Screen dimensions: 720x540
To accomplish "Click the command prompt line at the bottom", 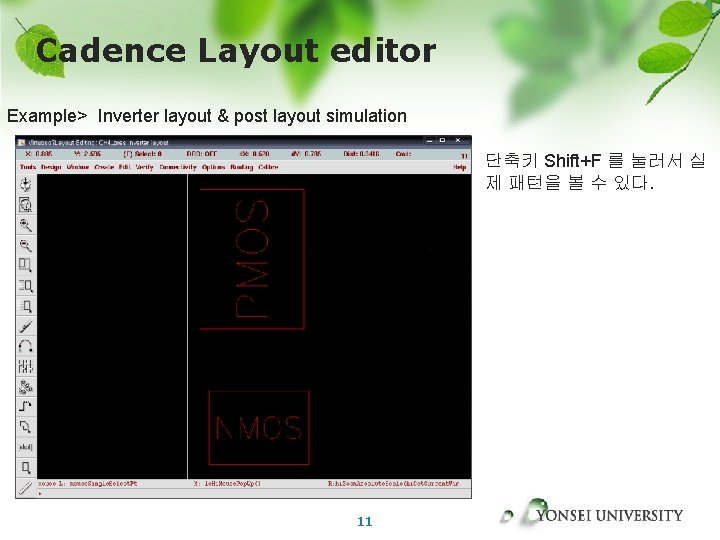I will (x=254, y=494).
